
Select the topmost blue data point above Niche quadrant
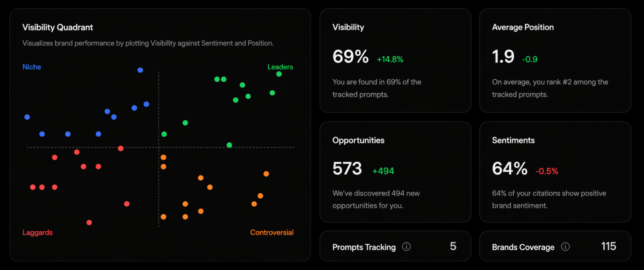click(140, 70)
